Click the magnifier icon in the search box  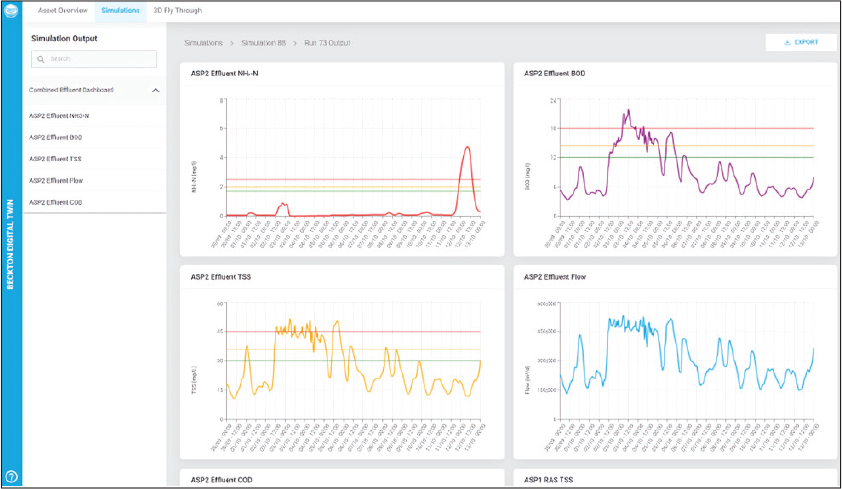coord(39,59)
